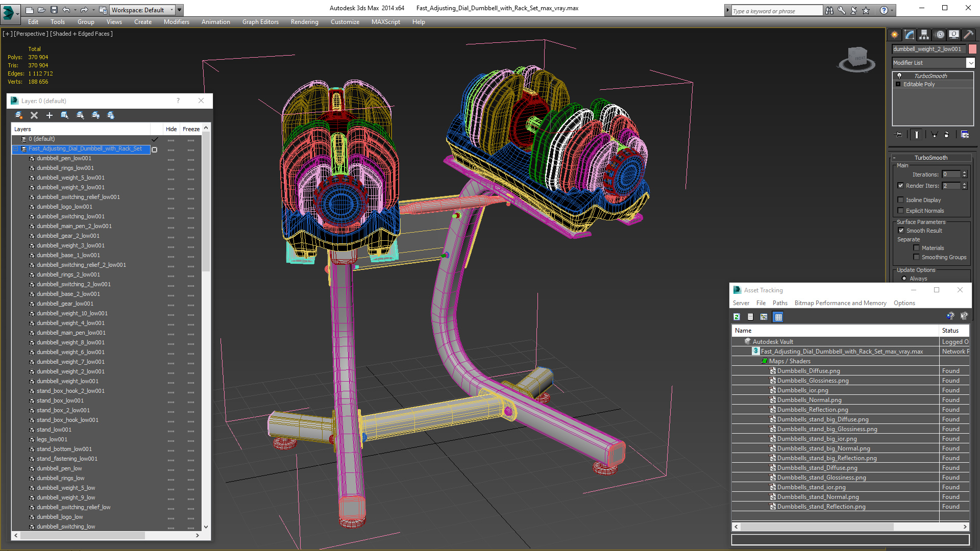This screenshot has height=551, width=980.
Task: Open the Rendering menu
Action: point(304,22)
